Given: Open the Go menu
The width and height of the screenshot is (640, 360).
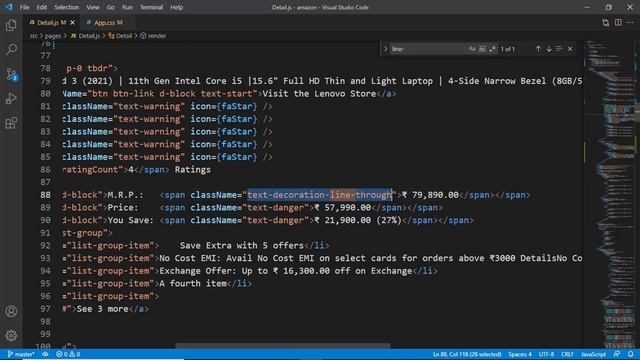Looking at the screenshot, I should (x=111, y=7).
